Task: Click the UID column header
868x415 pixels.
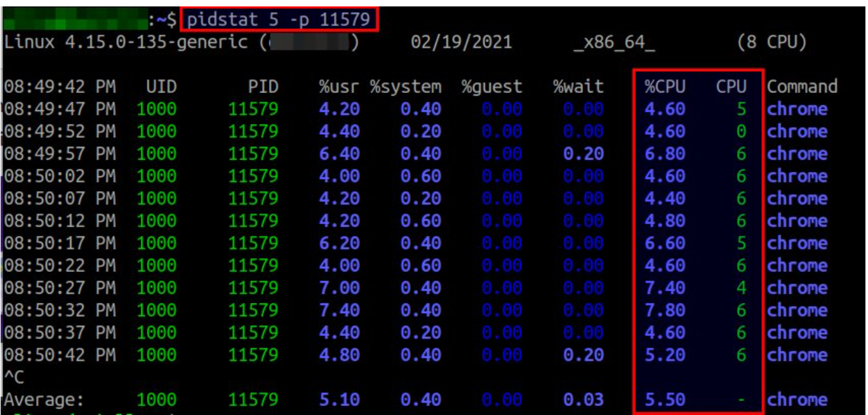Action: pos(161,87)
